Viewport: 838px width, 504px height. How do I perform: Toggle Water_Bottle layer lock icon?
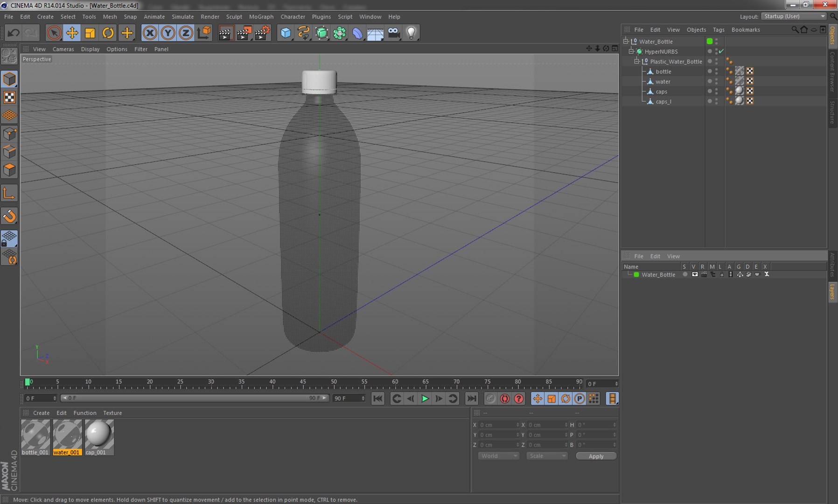(721, 274)
